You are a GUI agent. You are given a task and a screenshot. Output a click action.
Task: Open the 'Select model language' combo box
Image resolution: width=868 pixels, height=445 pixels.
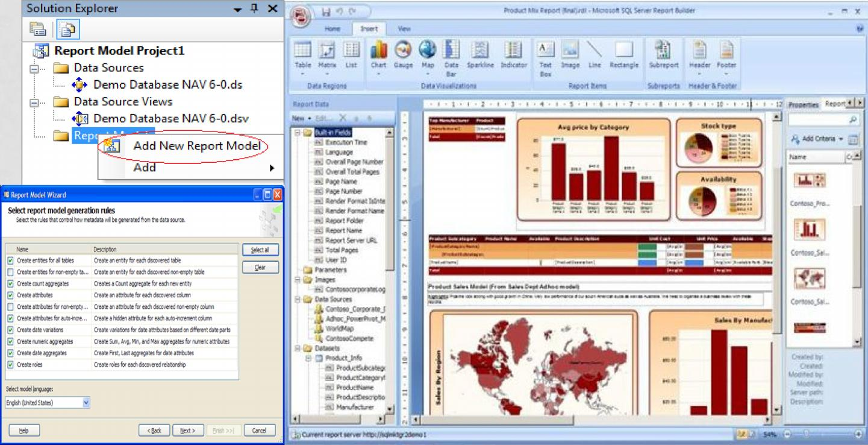click(48, 402)
